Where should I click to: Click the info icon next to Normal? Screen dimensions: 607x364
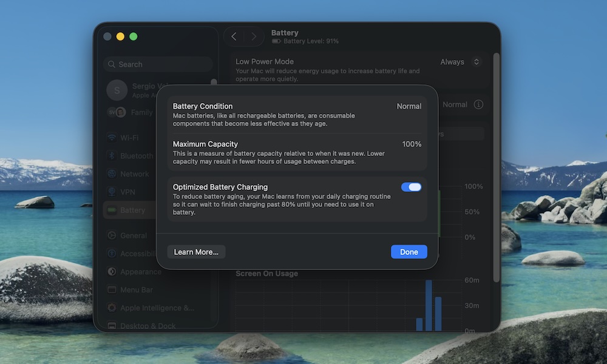click(478, 104)
